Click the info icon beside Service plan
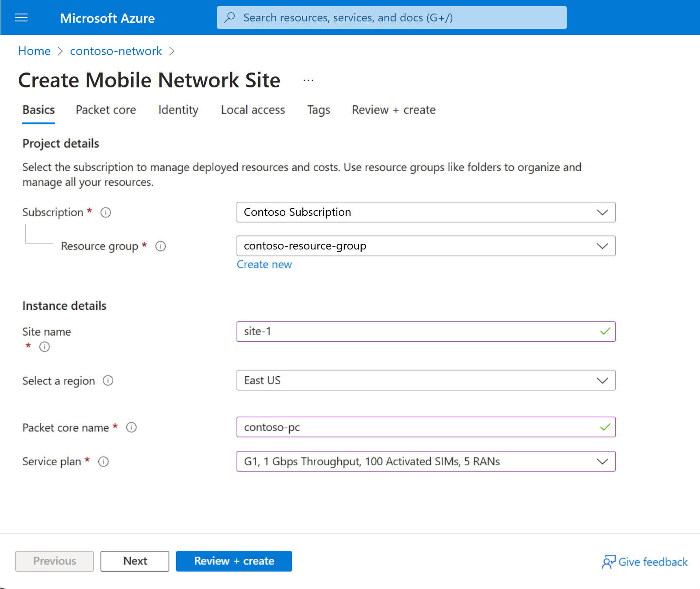Screen dimensions: 700x589 (x=103, y=461)
